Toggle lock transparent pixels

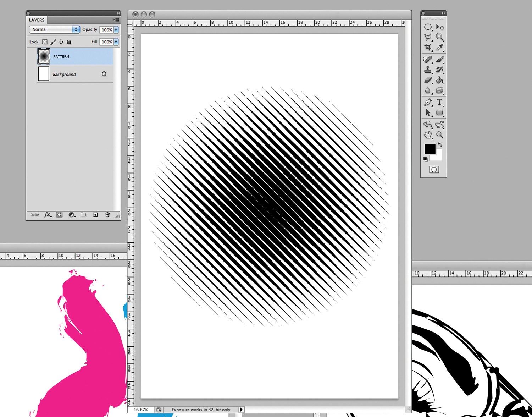45,42
